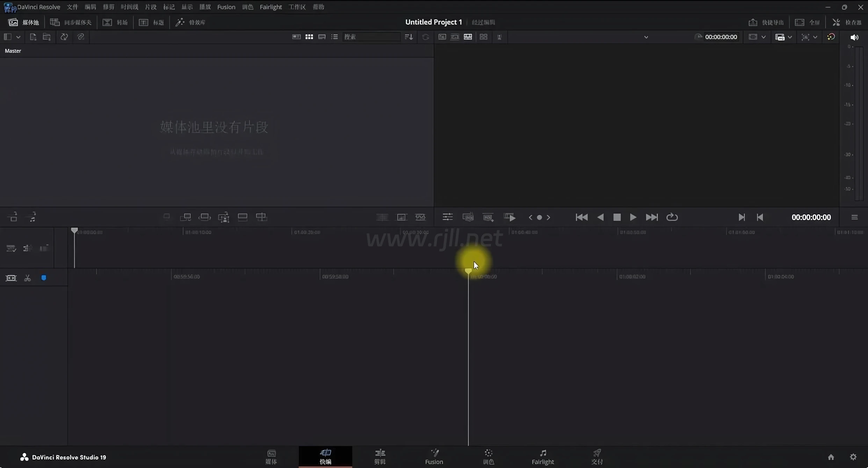
Task: Mute audio with the speaker icon
Action: click(x=854, y=37)
